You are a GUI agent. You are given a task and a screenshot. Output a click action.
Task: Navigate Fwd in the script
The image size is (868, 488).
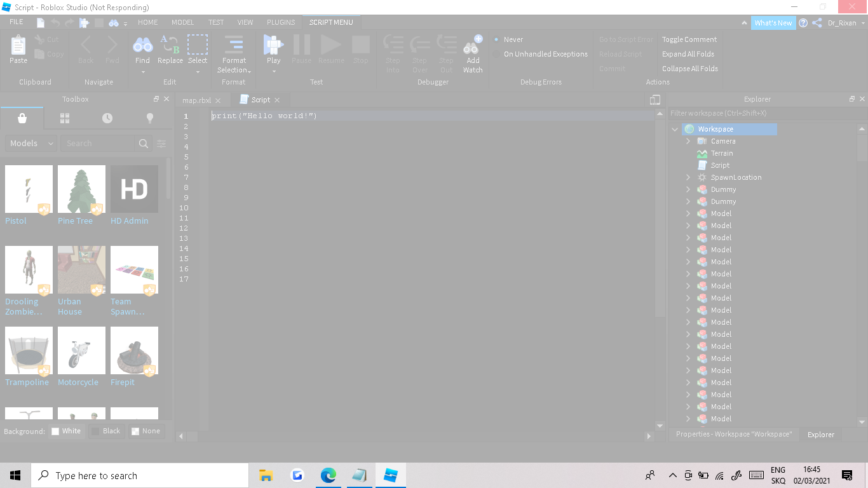point(112,45)
